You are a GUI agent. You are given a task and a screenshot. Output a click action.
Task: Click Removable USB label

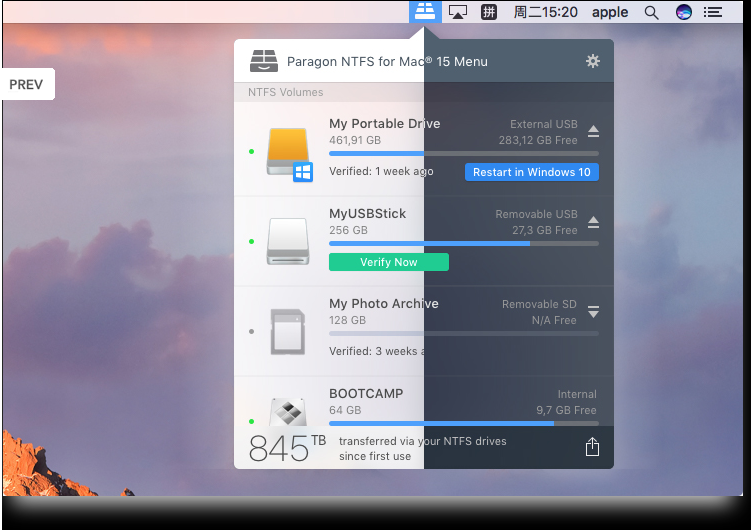pyautogui.click(x=536, y=215)
